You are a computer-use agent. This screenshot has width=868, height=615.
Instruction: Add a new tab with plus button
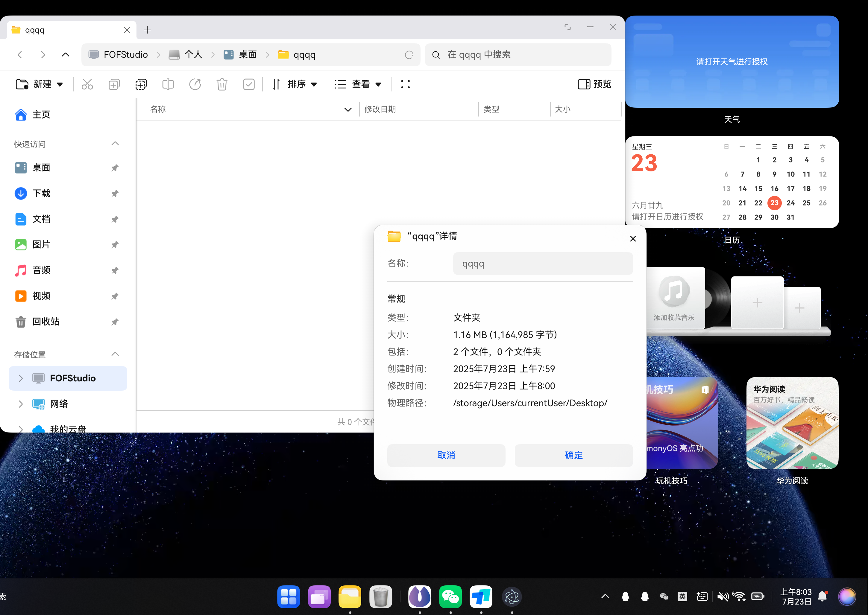[x=147, y=30]
